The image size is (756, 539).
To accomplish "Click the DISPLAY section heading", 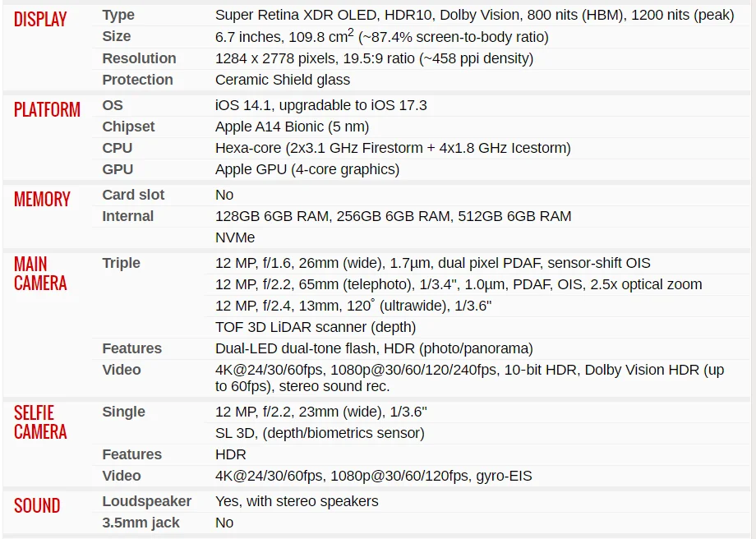I will point(40,19).
